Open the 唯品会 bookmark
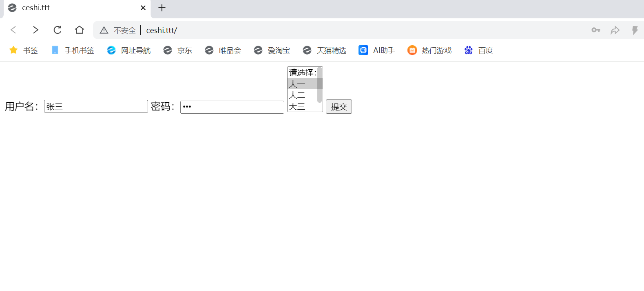Image resolution: width=644 pixels, height=291 pixels. (223, 50)
